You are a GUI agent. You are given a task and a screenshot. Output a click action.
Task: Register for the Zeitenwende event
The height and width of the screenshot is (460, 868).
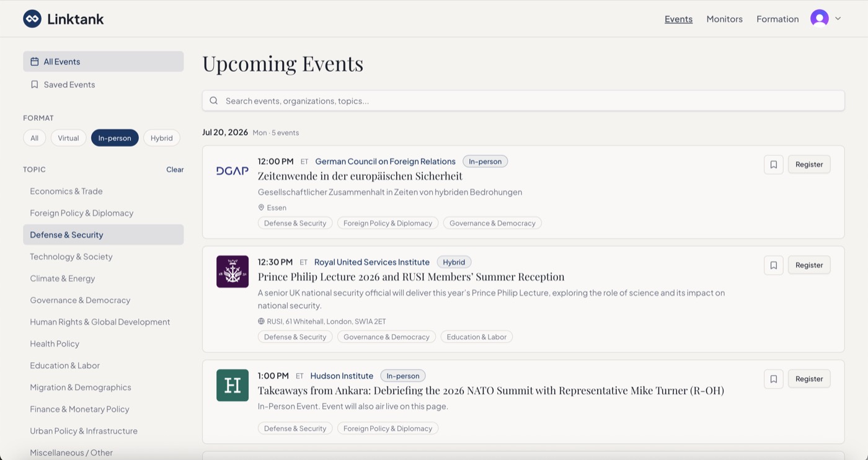click(x=809, y=164)
